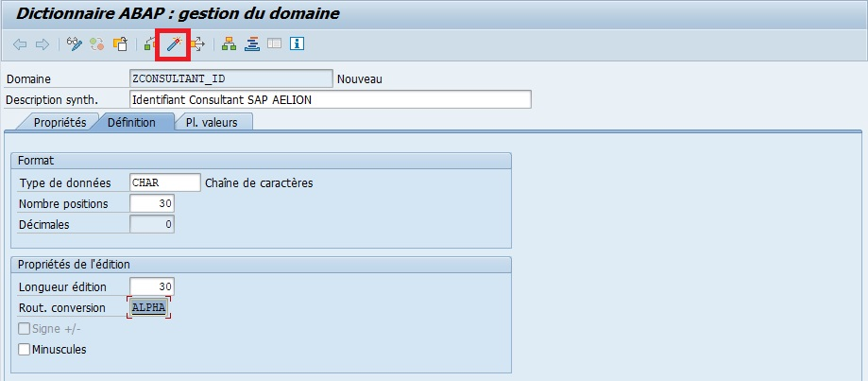
Task: Click the Forward arrow in the toolbar
Action: pos(42,44)
